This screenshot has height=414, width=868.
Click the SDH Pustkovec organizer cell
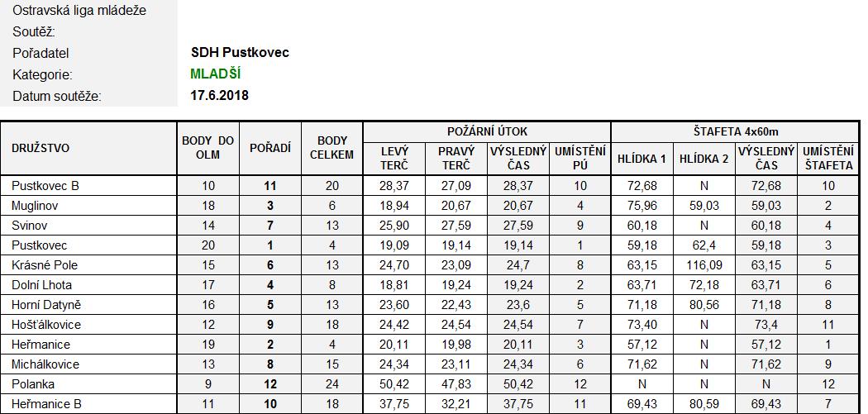click(240, 53)
